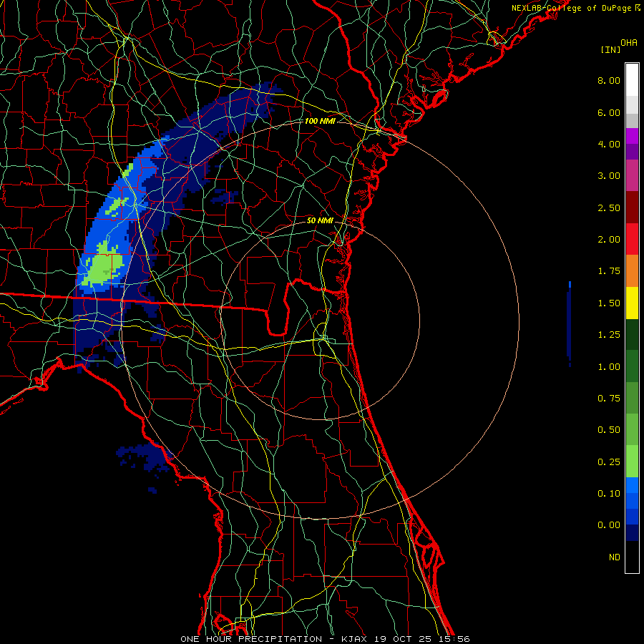Select the pink legend swatch near 3.00
Screen dimensions: 644x644
tap(632, 175)
